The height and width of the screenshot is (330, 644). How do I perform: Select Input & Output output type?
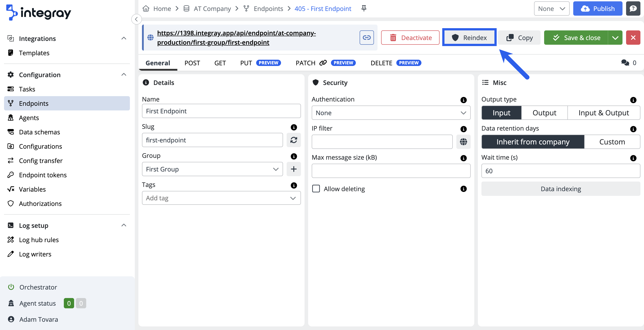pos(603,113)
